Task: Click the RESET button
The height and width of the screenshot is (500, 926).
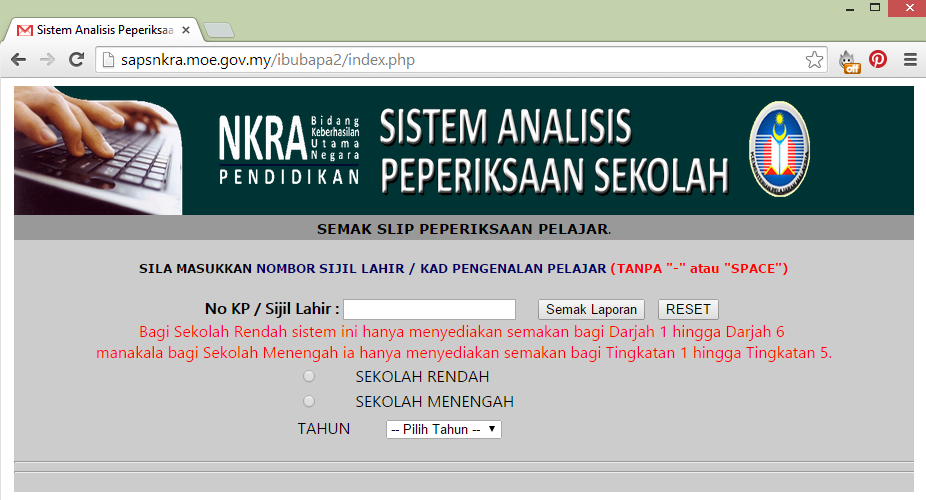Action: coord(688,309)
